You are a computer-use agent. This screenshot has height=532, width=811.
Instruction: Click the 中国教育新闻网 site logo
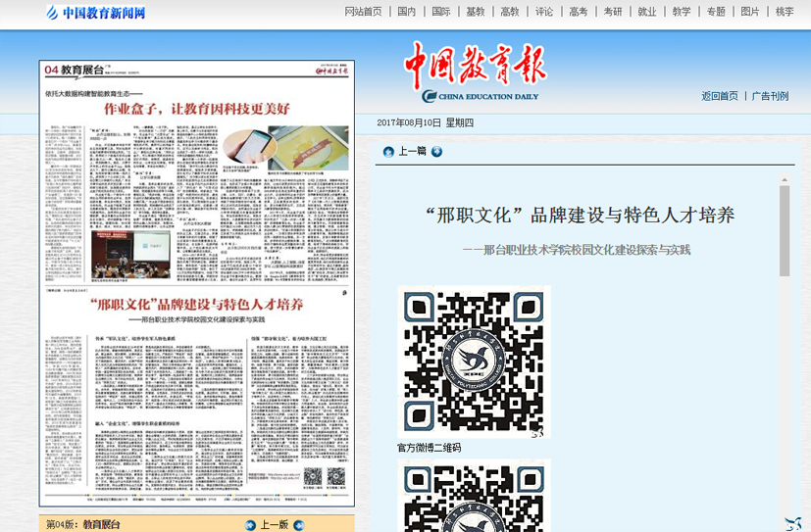pos(95,13)
